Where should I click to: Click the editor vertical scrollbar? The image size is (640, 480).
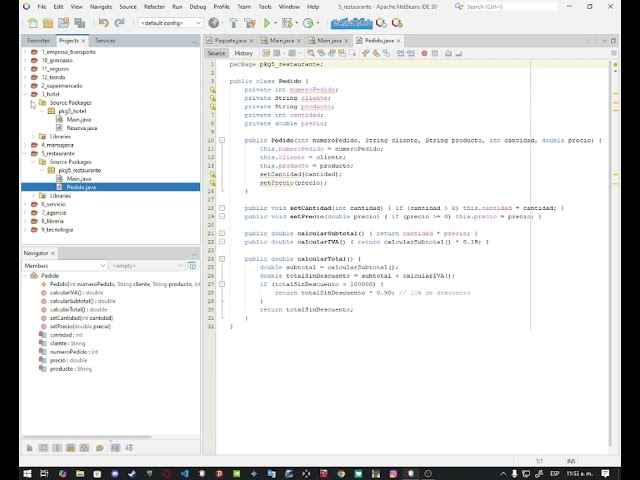(x=610, y=253)
